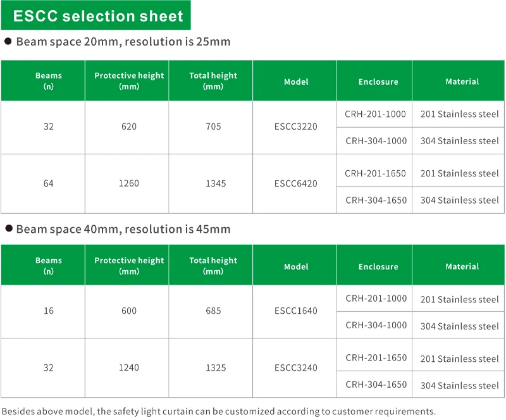506x420 pixels.
Task: Select the 1345 total height cell
Action: click(213, 183)
